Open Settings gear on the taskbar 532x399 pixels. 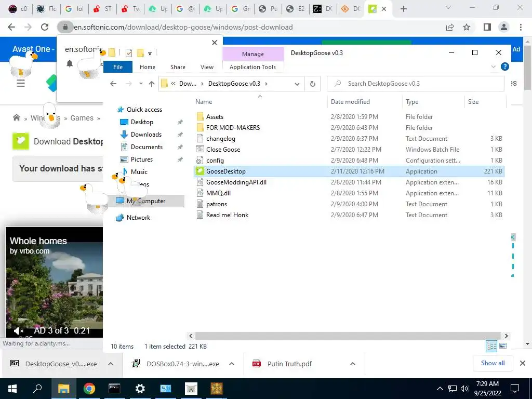tap(140, 389)
